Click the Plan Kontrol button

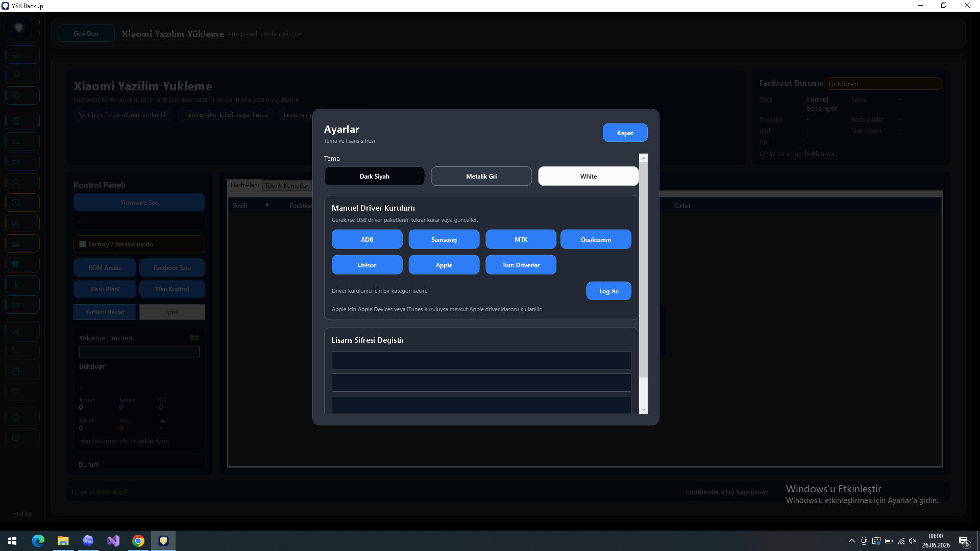tap(172, 289)
